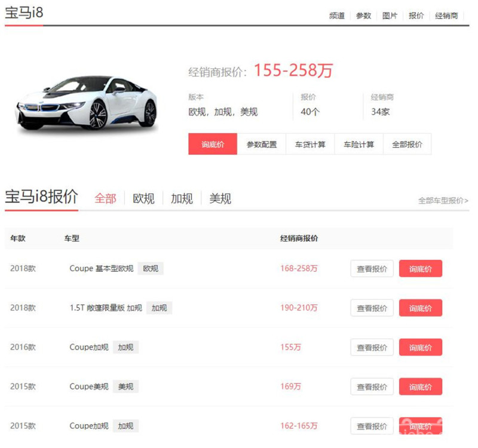Click 查看报价 for 2015 Coupe美规
The image size is (478, 448).
pos(372,386)
